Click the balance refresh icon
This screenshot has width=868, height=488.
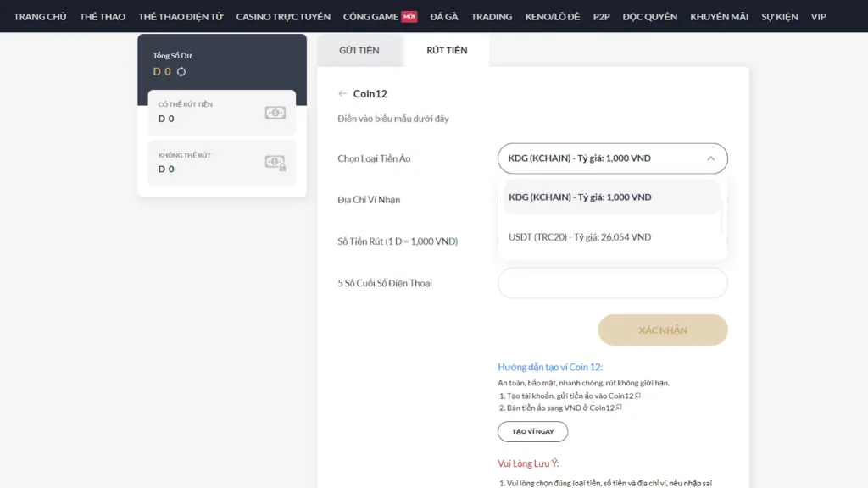pos(181,72)
